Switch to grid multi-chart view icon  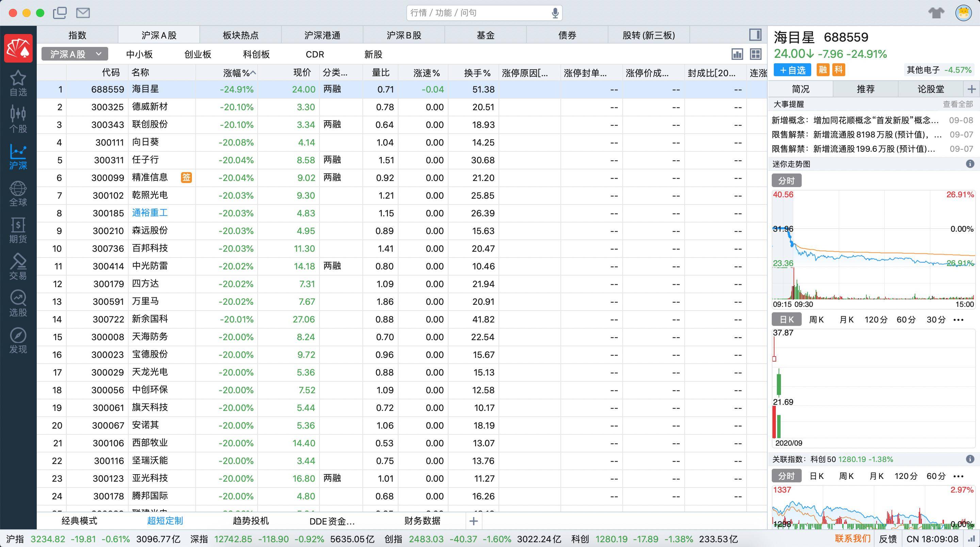pos(755,54)
